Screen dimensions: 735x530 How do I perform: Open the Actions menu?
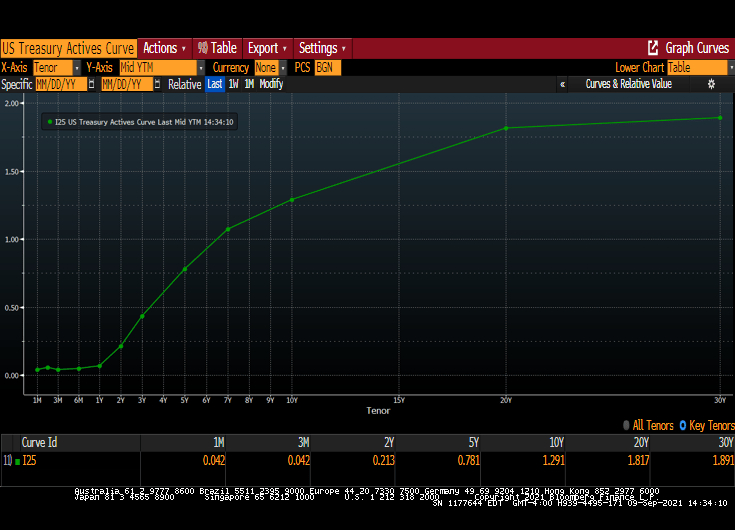click(163, 48)
